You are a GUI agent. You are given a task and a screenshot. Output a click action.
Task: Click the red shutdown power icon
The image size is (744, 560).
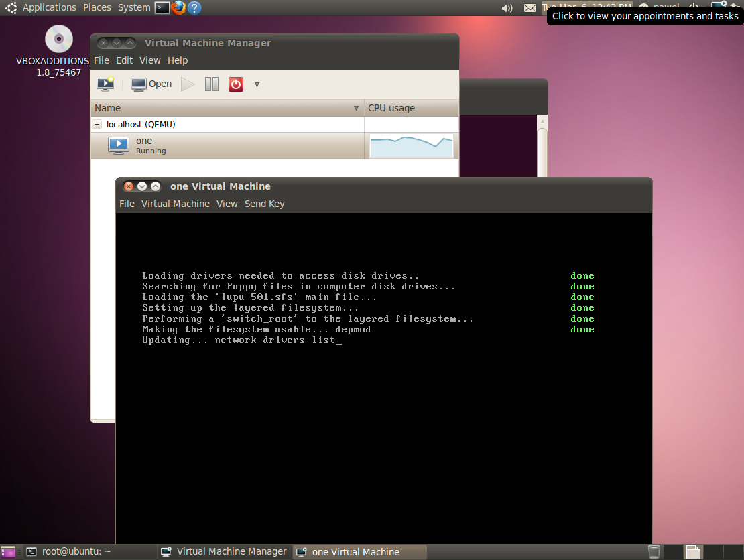236,84
